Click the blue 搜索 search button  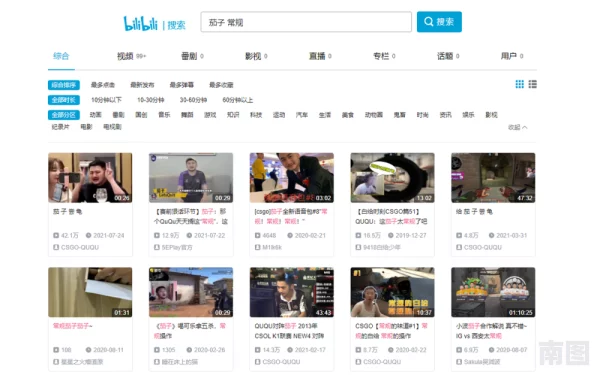439,22
